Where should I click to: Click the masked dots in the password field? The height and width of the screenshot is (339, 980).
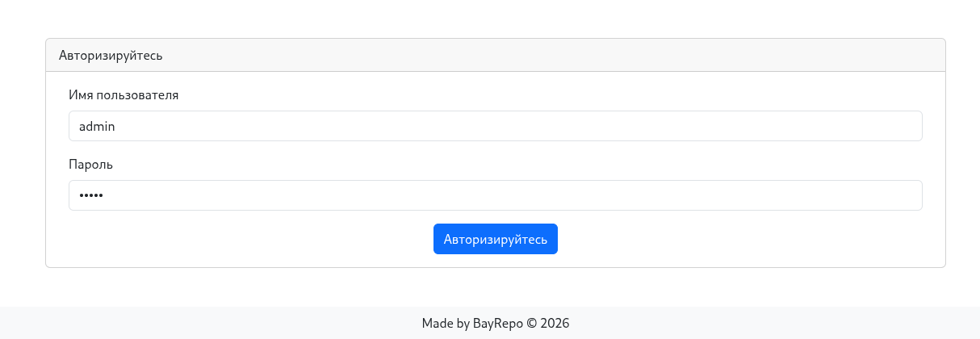pyautogui.click(x=90, y=196)
